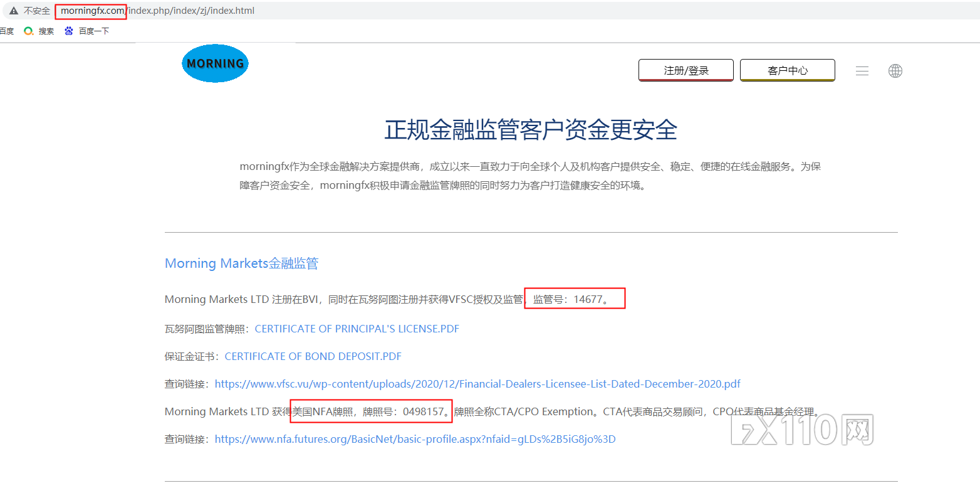Expand the hamburger menu for site navigation
Image resolution: width=980 pixels, height=498 pixels.
(862, 71)
